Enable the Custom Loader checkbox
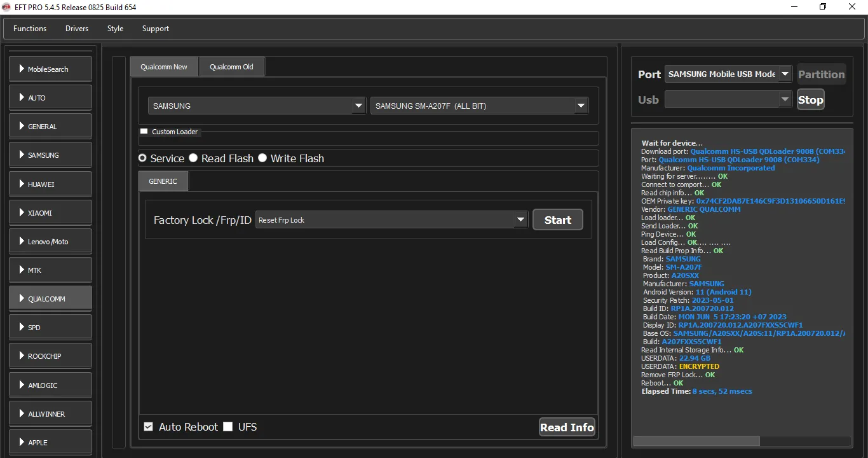This screenshot has height=458, width=868. tap(144, 131)
